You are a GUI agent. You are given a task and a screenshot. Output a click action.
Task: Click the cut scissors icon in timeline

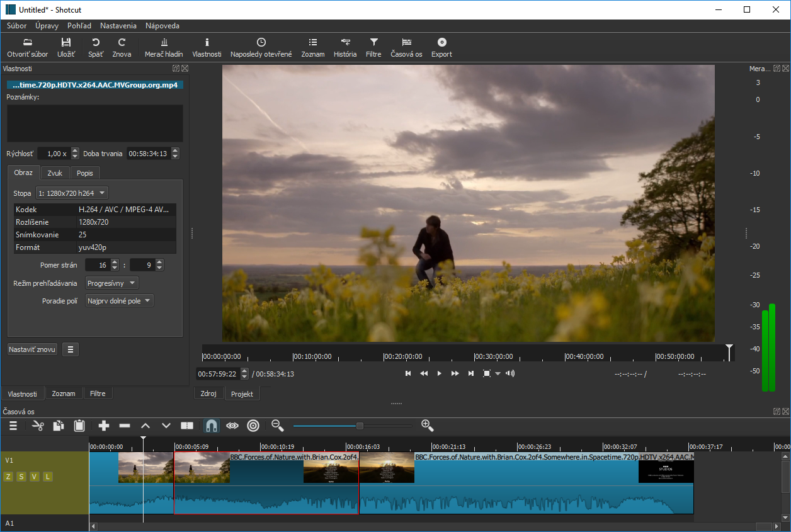pyautogui.click(x=38, y=426)
